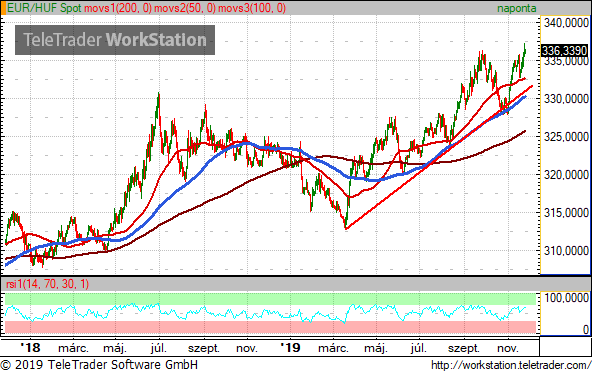Click the EUR/HUF Spot chart title
Screen dimensions: 592x374
pyautogui.click(x=45, y=8)
